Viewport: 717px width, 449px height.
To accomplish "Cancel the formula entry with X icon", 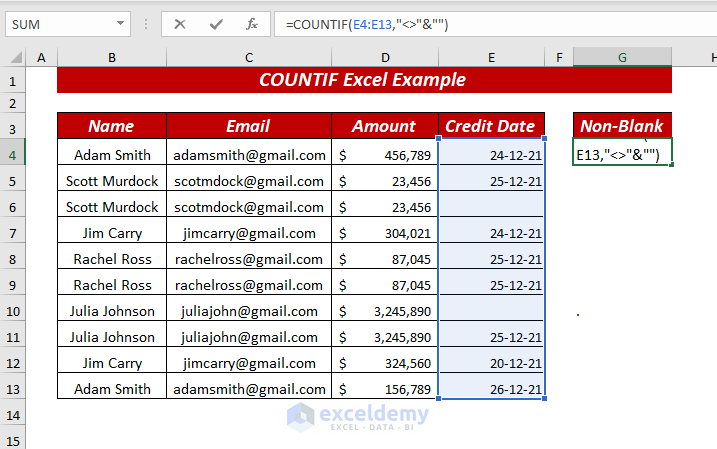I will [x=180, y=24].
